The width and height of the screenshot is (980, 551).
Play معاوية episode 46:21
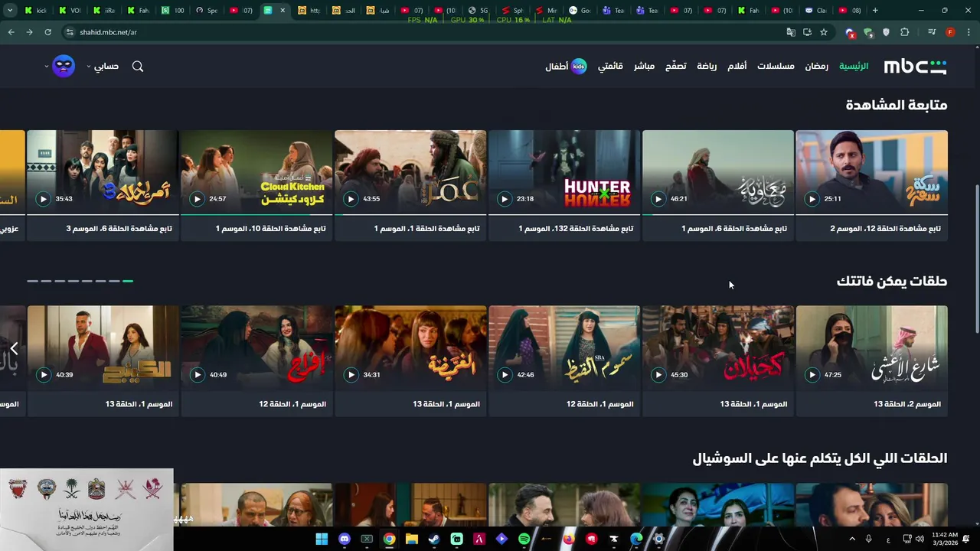coord(658,199)
